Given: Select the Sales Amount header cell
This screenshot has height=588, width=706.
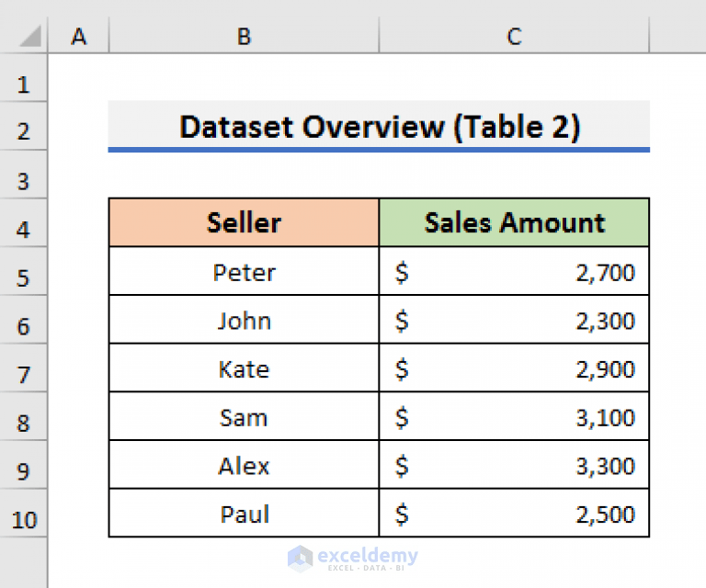Looking at the screenshot, I should coord(514,222).
